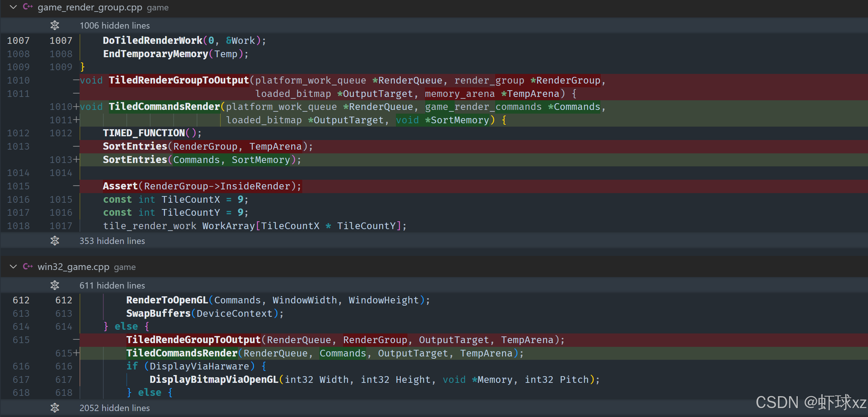The height and width of the screenshot is (417, 868).
Task: Click C++ file icon for win32_game.cpp
Action: coord(28,267)
